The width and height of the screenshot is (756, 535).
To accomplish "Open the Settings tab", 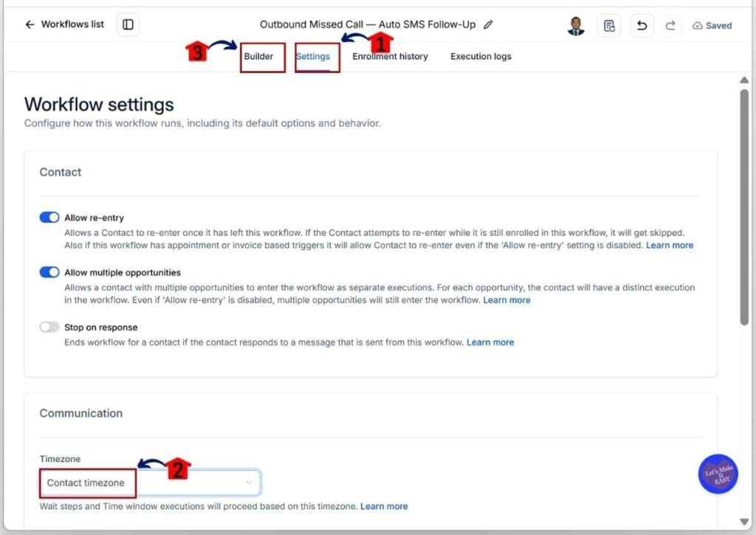I will tap(312, 56).
